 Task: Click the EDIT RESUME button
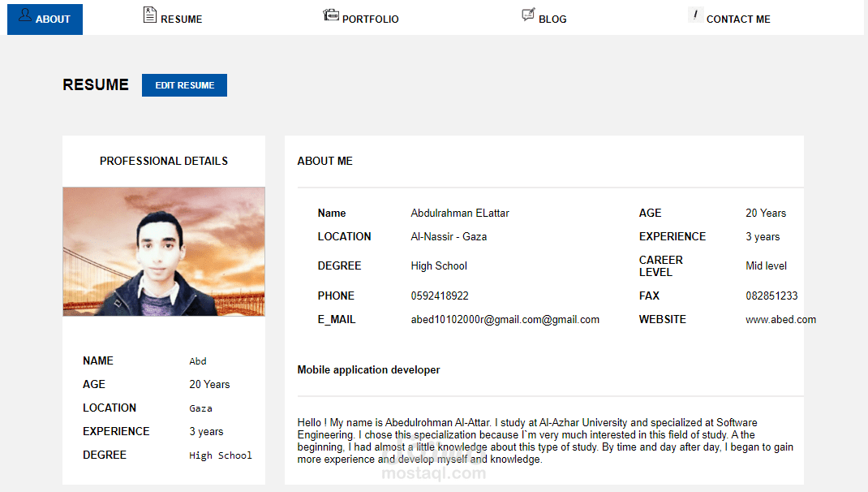click(x=184, y=85)
